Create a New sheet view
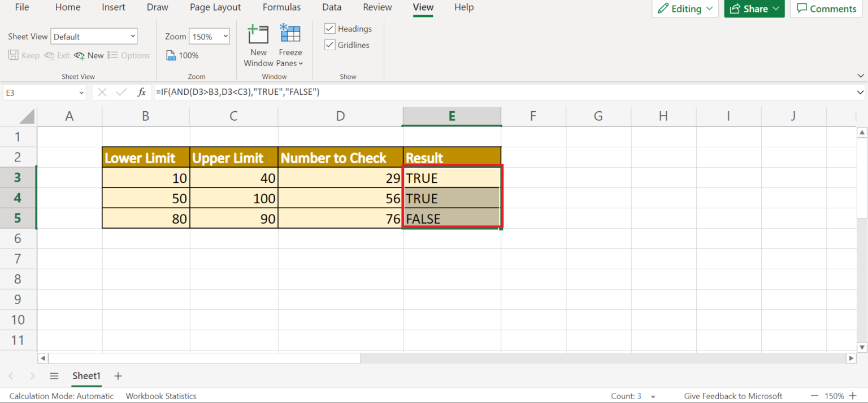The width and height of the screenshot is (868, 403). pyautogui.click(x=88, y=55)
